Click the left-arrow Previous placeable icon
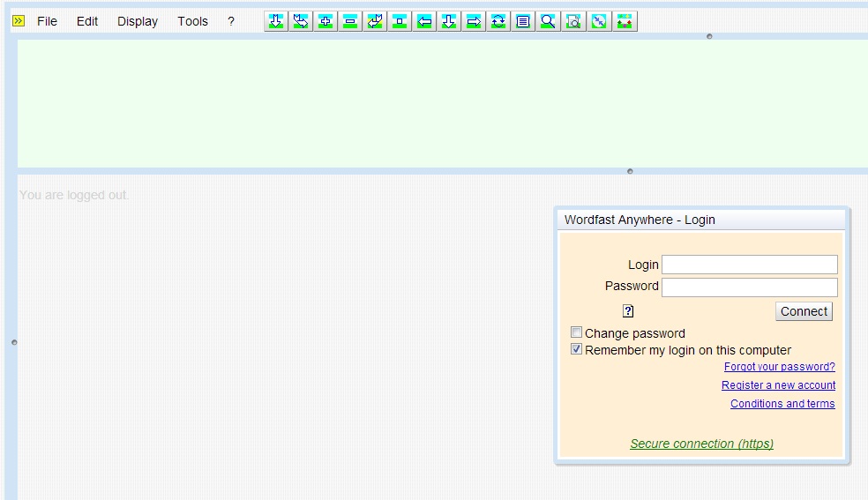The height and width of the screenshot is (500, 868). coord(424,21)
